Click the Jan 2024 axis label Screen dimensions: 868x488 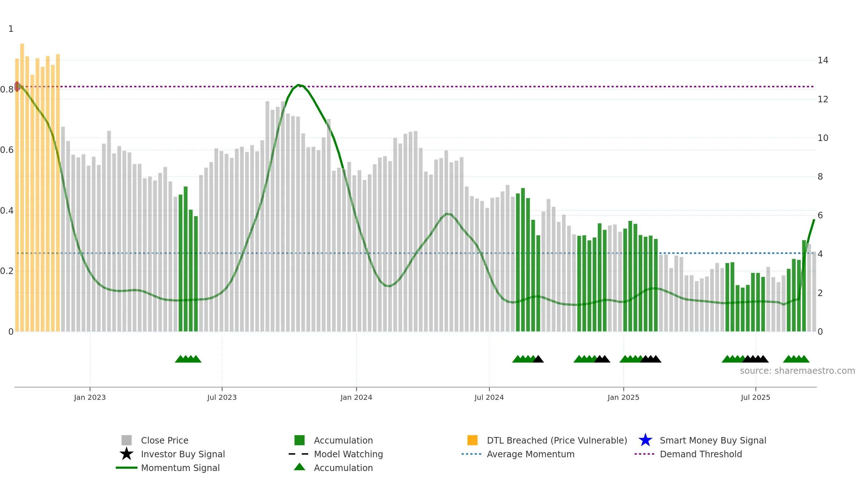coord(356,397)
